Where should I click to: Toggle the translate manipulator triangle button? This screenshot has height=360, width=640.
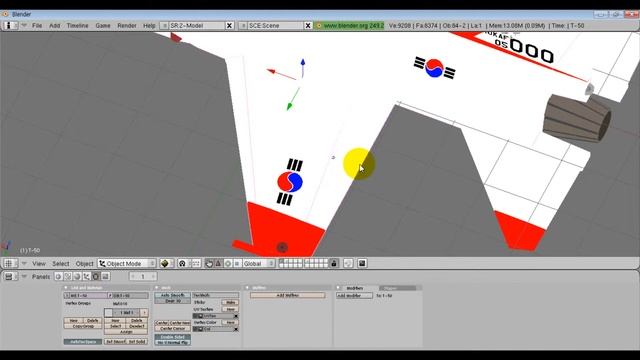click(x=218, y=263)
